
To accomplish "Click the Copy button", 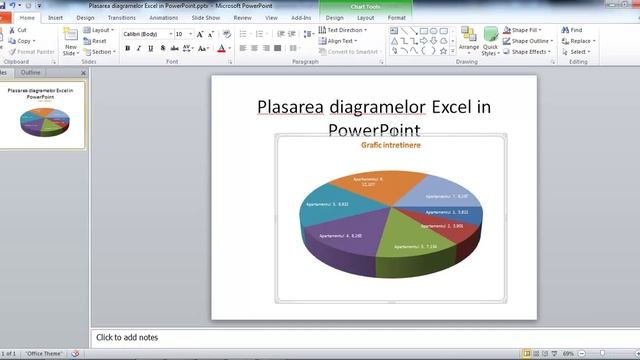I will (x=22, y=41).
